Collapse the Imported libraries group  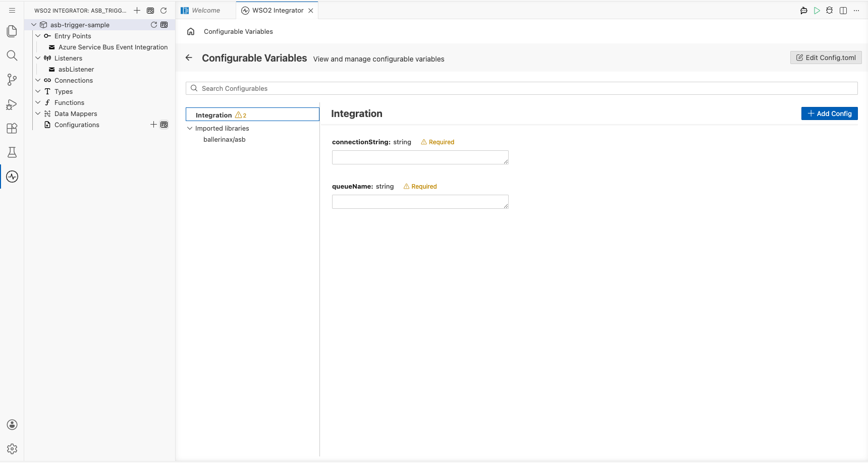click(x=190, y=128)
